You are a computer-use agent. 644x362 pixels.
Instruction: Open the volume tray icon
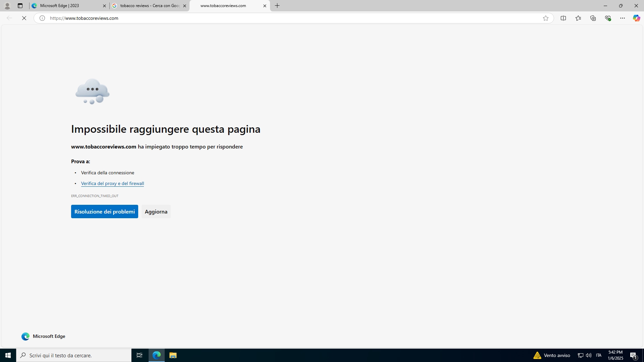point(589,355)
